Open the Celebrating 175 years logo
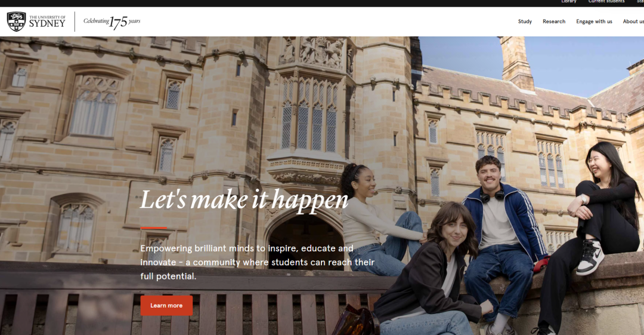 click(112, 22)
